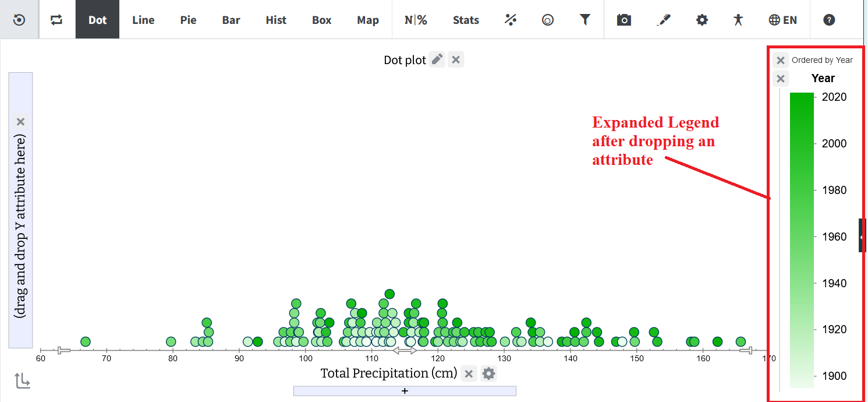The image size is (868, 402).
Task: Click the swap axes arrows icon
Action: coord(56,20)
